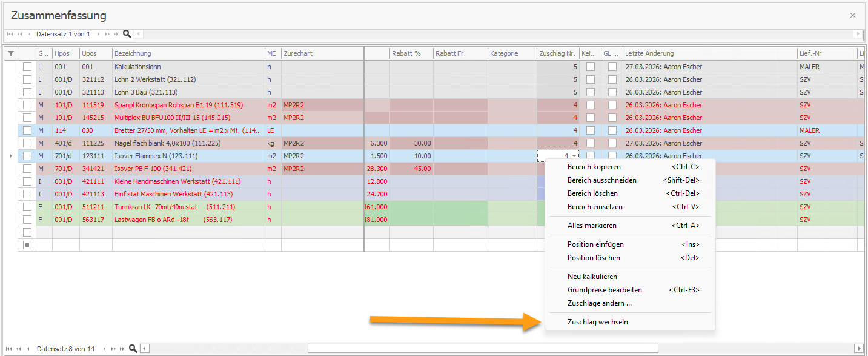Click 'Kategorie' column header
Viewport: 868px width, 356px height.
(x=512, y=53)
